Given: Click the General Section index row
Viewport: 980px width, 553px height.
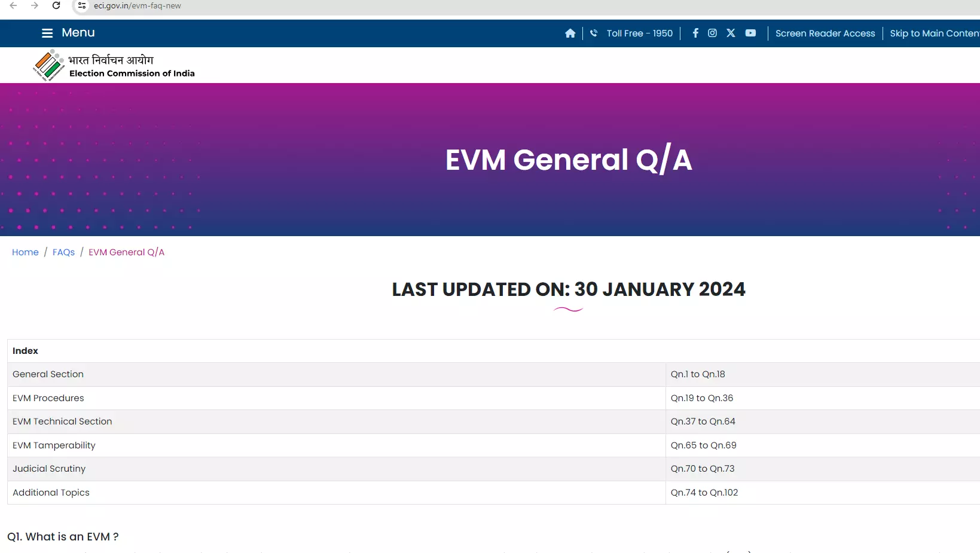Looking at the screenshot, I should click(48, 374).
